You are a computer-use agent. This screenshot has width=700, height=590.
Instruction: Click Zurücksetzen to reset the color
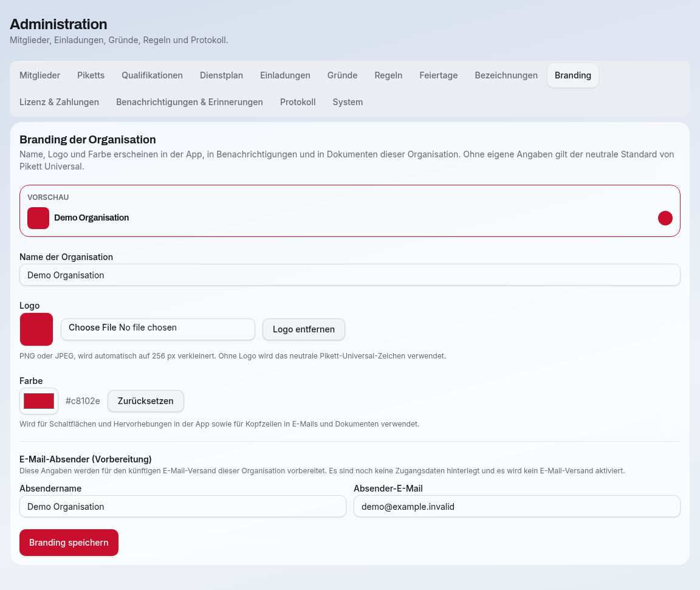146,401
